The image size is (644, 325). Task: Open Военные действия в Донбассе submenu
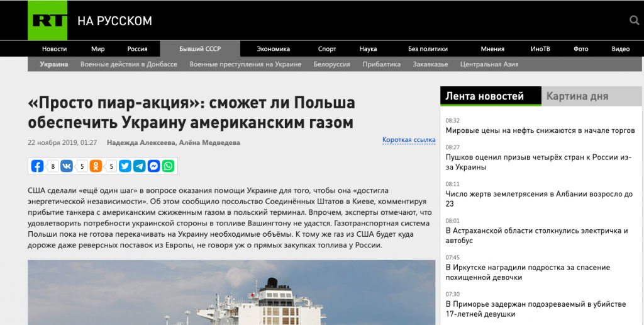tap(128, 64)
